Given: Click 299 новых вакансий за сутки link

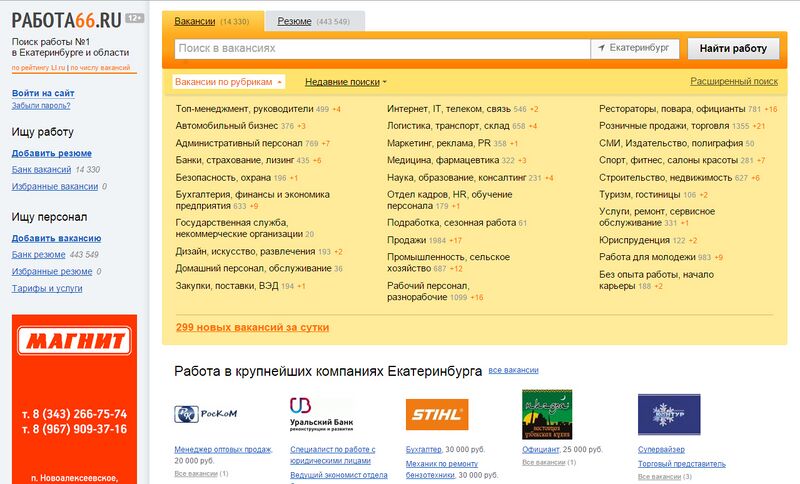Looking at the screenshot, I should [253, 327].
